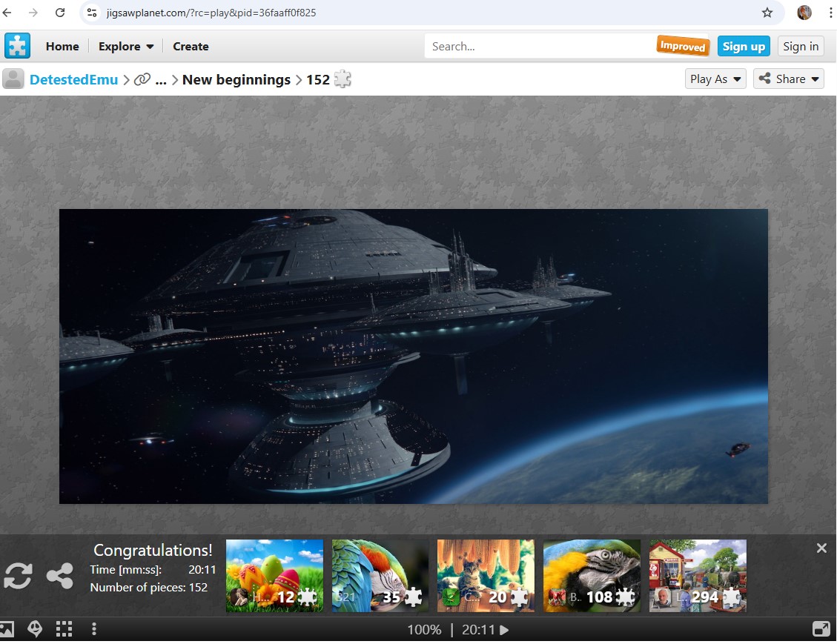This screenshot has width=837, height=644.
Task: Show the puzzle image preview icon
Action: (x=7, y=630)
